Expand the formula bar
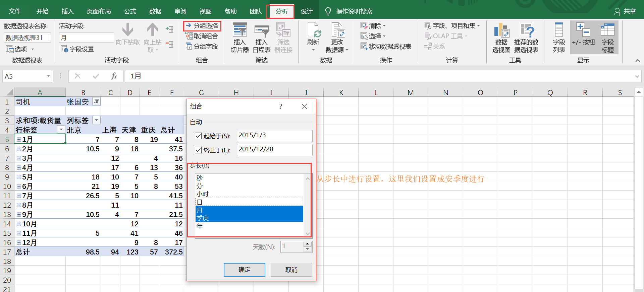Screen dimensions: 644x292 coord(637,76)
